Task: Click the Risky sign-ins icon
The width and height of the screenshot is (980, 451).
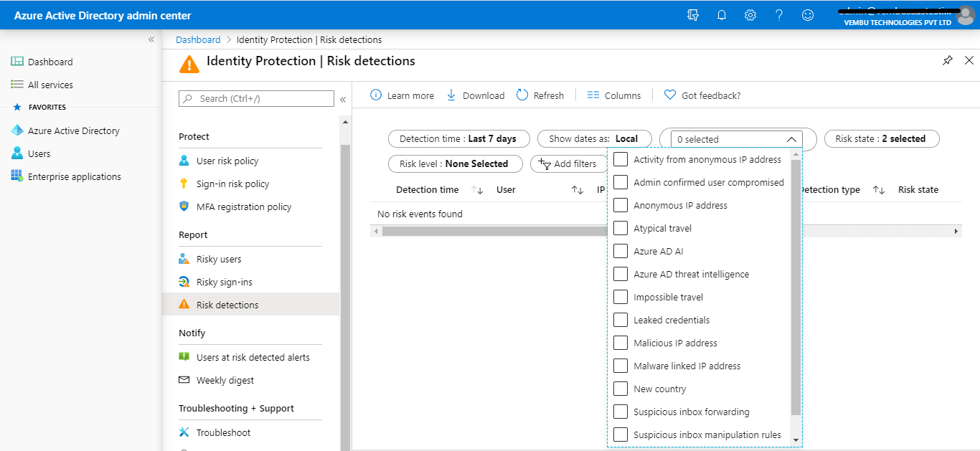Action: pyautogui.click(x=184, y=282)
